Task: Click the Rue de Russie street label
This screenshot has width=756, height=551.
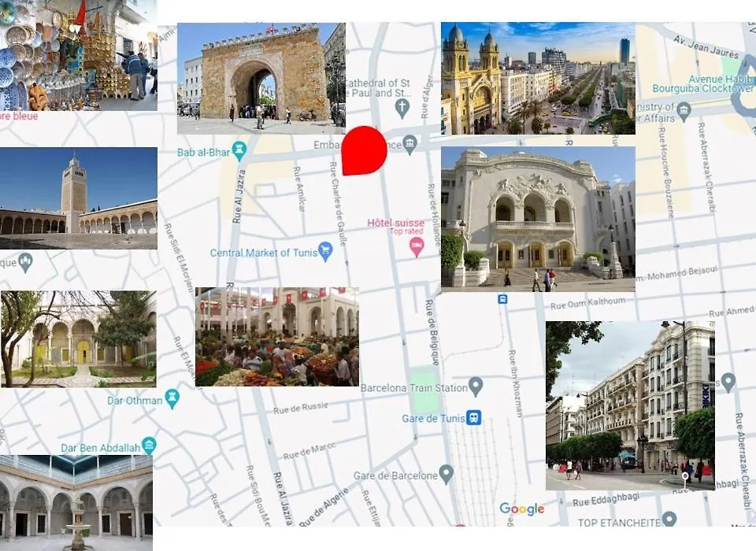Action: coord(301,408)
